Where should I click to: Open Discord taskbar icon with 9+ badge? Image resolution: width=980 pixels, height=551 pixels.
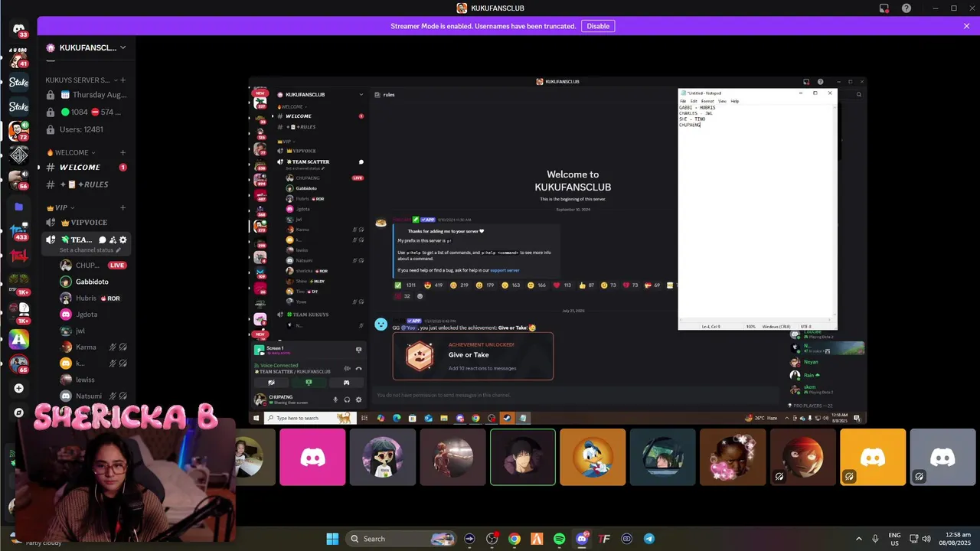(582, 539)
